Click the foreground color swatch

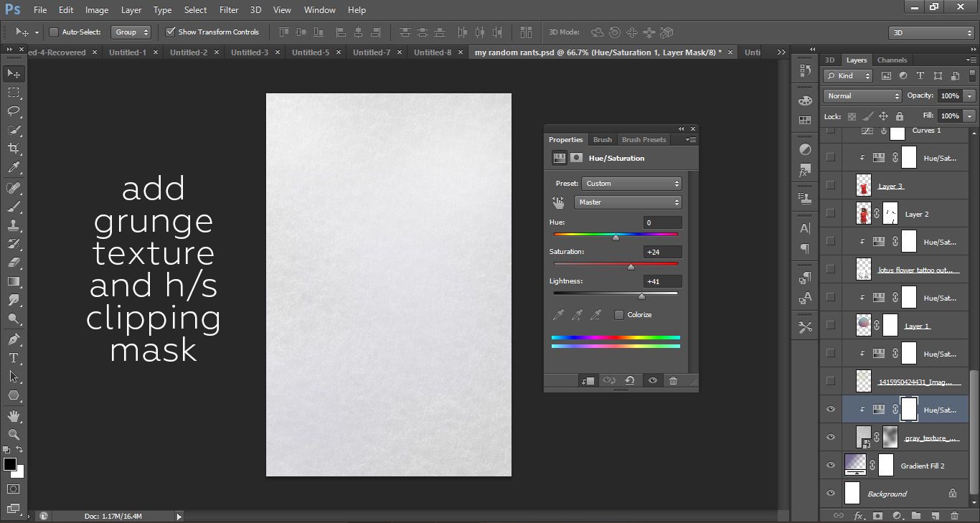pyautogui.click(x=10, y=464)
